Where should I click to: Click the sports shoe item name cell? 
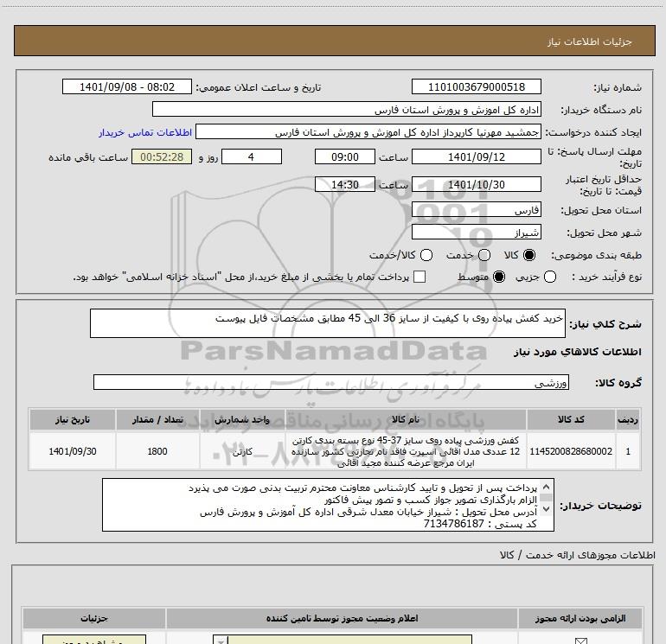(x=405, y=451)
